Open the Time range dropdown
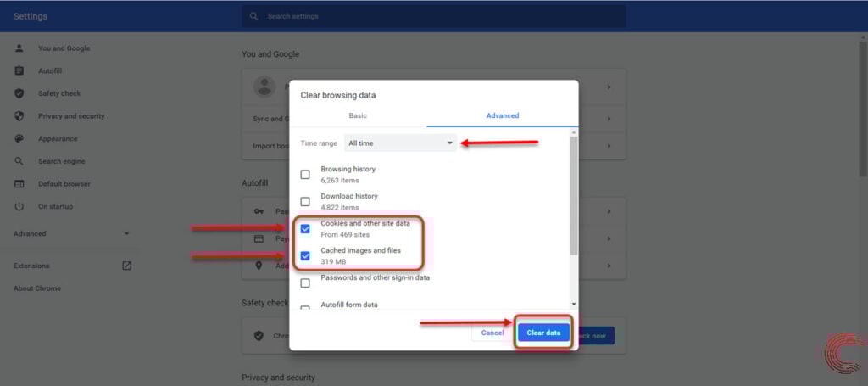This screenshot has height=386, width=868. click(400, 143)
